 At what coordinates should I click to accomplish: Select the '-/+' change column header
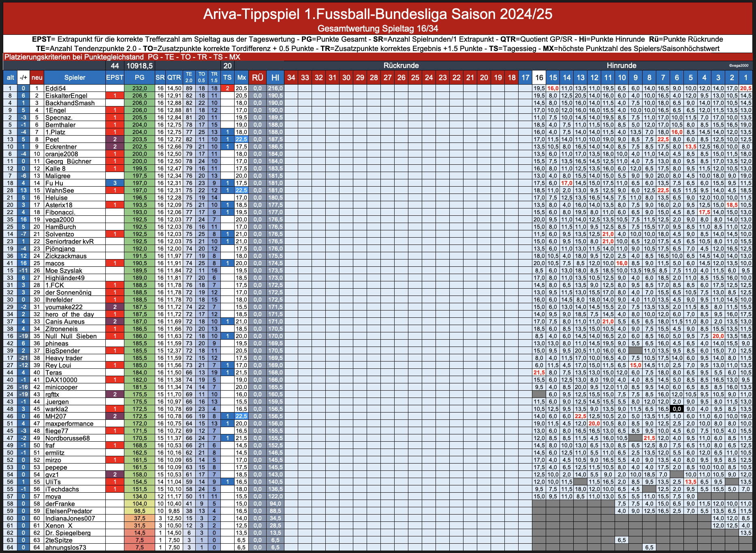click(x=23, y=77)
